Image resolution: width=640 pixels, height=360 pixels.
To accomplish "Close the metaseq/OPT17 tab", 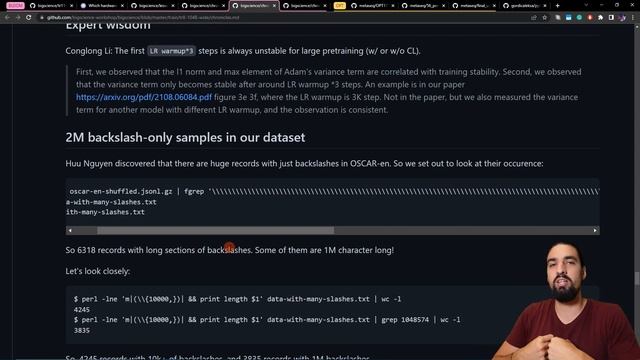I will tap(393, 6).
